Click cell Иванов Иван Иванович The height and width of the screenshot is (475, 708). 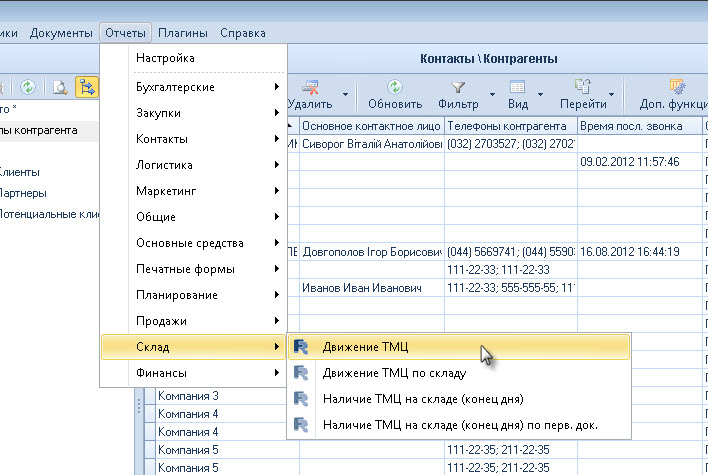click(x=372, y=288)
